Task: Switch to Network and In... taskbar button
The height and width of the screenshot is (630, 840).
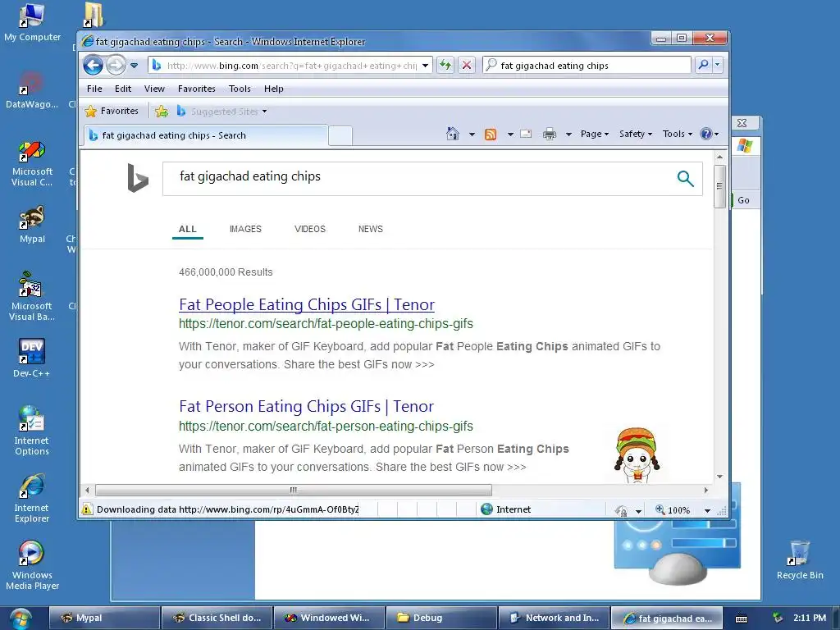Action: tap(554, 618)
